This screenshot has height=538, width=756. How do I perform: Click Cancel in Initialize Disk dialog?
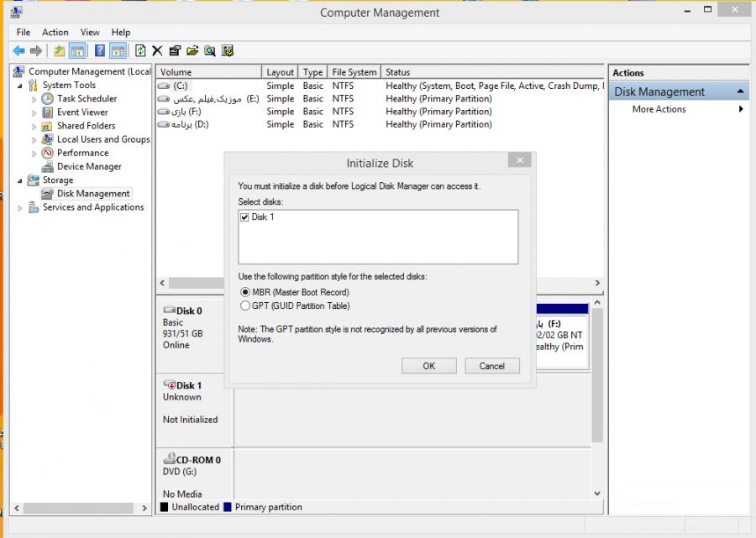pyautogui.click(x=491, y=366)
